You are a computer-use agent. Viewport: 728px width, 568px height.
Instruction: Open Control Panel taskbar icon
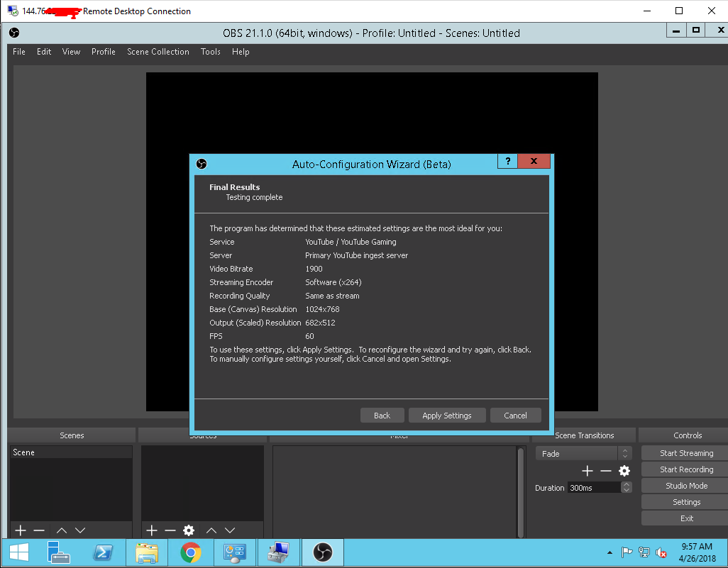click(x=234, y=552)
